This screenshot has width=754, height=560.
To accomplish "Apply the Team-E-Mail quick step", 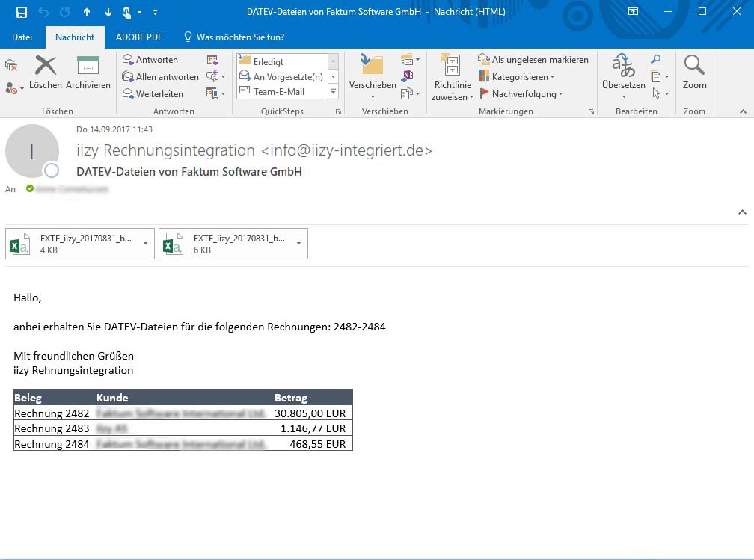I will click(x=283, y=91).
